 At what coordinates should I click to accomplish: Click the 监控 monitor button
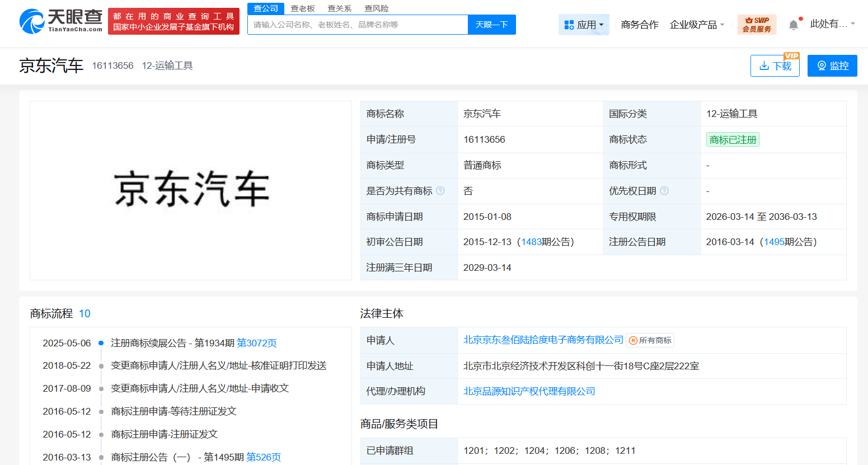point(832,66)
